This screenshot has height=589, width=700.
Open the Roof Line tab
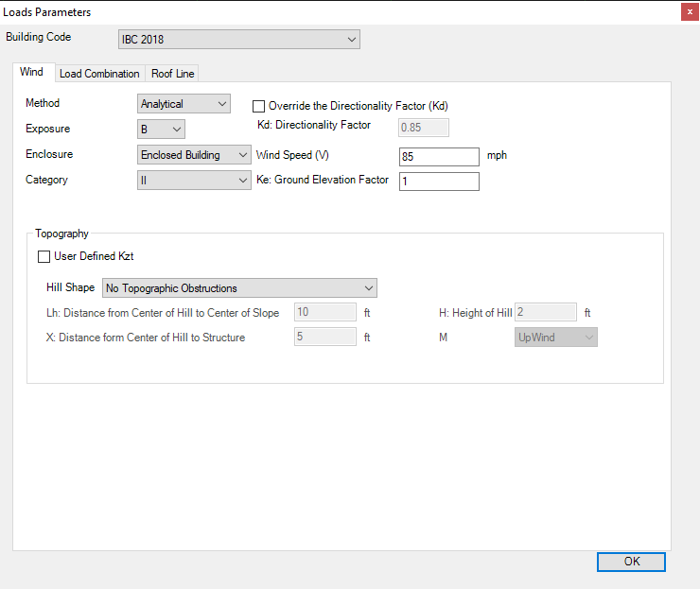172,74
